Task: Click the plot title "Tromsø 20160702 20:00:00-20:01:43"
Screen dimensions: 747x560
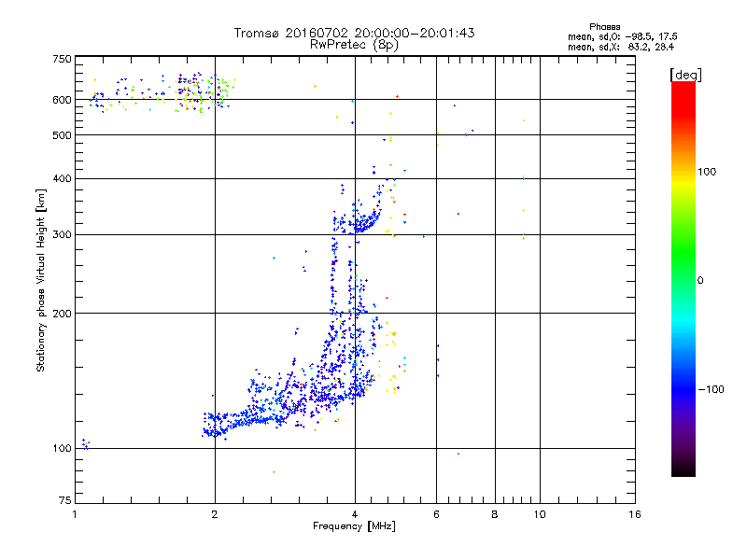Action: pyautogui.click(x=354, y=33)
